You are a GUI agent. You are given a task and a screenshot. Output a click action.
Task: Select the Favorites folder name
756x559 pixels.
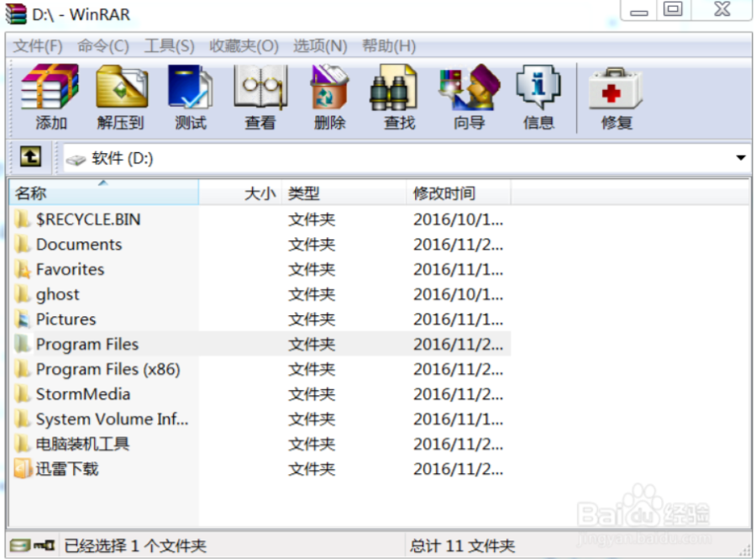pos(70,270)
